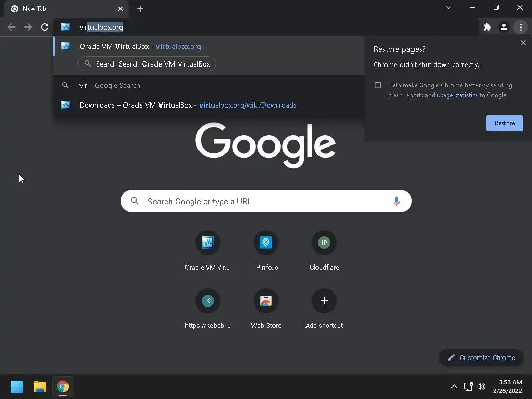Viewport: 532px width, 399px height.
Task: Reload the page with the refresh icon
Action: click(45, 27)
